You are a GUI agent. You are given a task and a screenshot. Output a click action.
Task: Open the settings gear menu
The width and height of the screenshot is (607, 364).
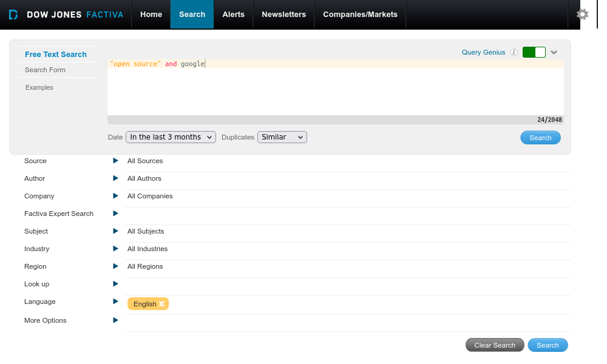[x=582, y=15]
